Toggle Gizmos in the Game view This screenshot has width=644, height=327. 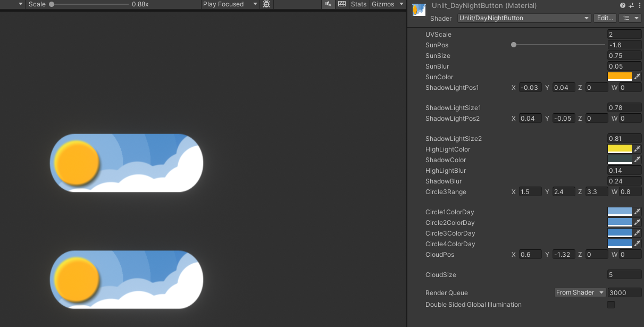pos(383,4)
